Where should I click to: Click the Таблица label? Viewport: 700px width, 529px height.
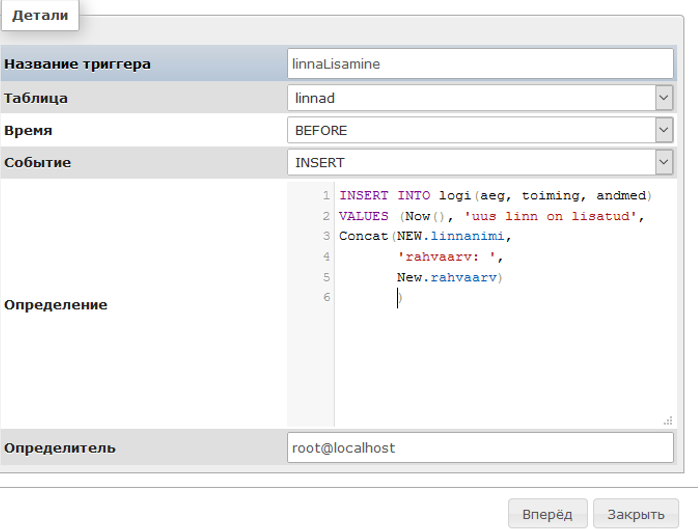(x=36, y=98)
